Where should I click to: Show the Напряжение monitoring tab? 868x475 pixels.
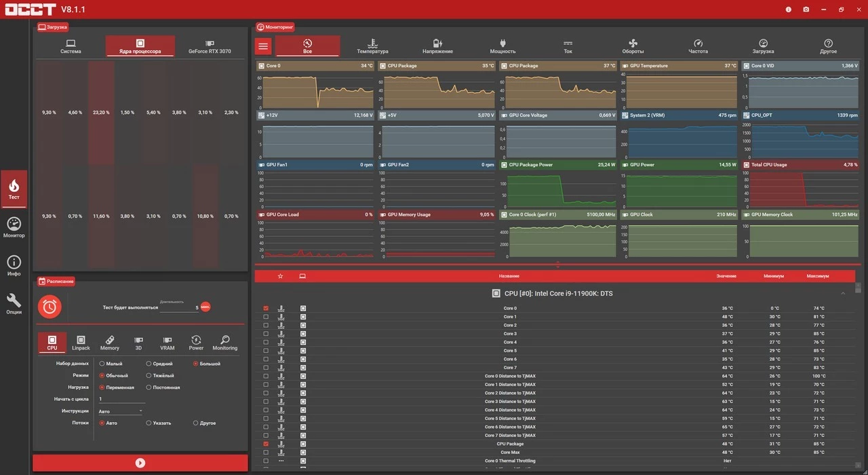tap(438, 46)
